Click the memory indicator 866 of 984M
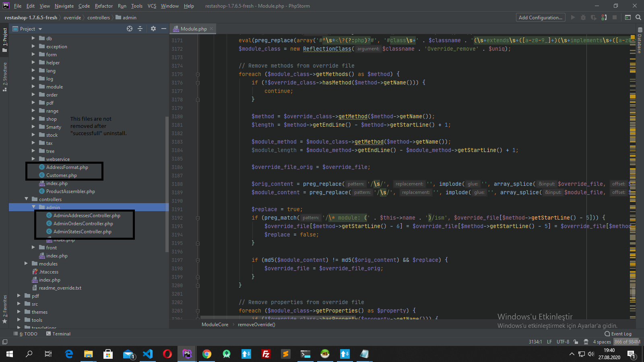The width and height of the screenshot is (644, 362). pos(627,341)
